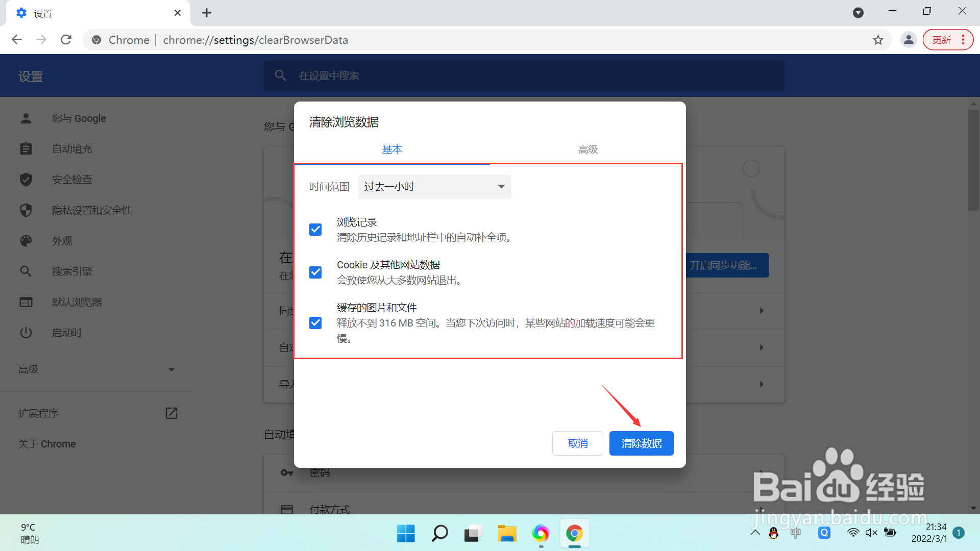Open new tab with plus icon
Screen dimensions: 980x551
207,13
